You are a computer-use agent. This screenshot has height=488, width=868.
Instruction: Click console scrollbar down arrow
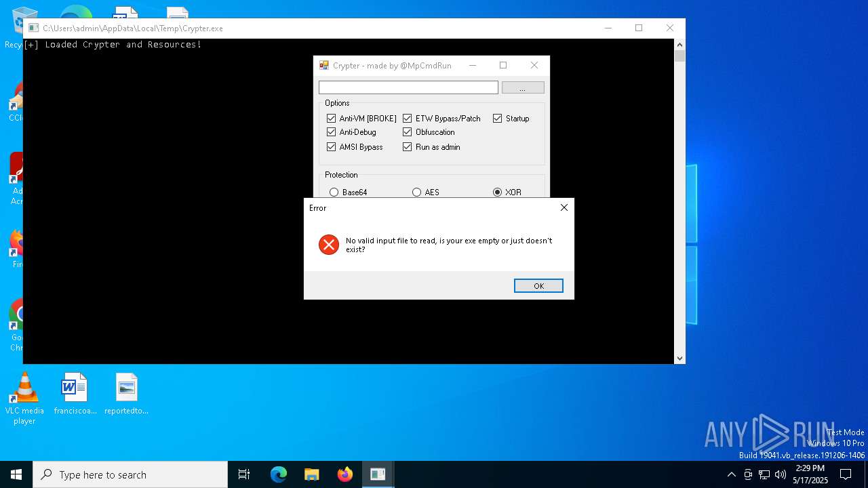[x=679, y=359]
